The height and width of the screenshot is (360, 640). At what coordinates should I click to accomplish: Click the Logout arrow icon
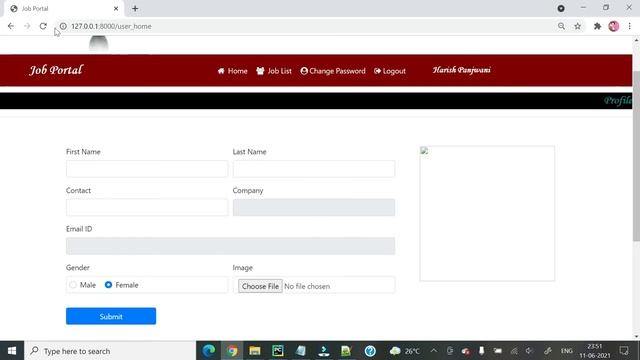tap(377, 71)
